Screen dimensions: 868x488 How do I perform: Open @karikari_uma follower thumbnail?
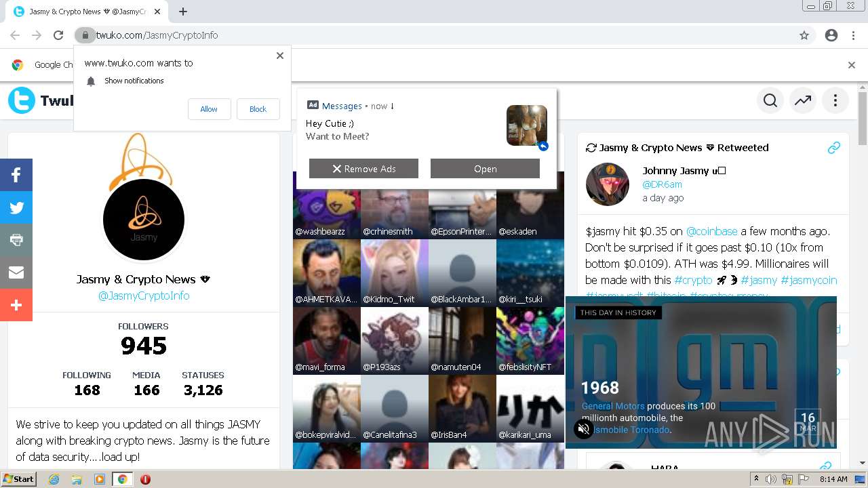pyautogui.click(x=530, y=409)
